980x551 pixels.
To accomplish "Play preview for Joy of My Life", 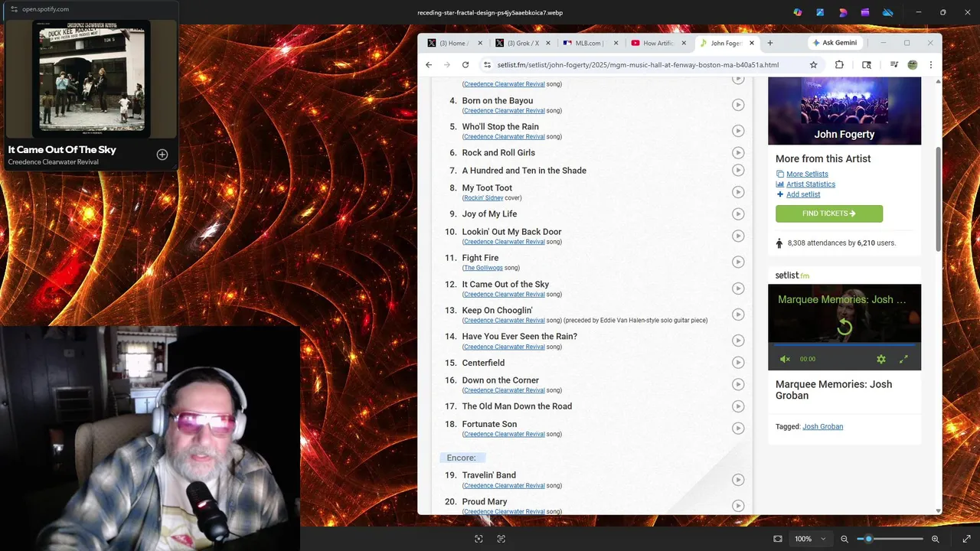I will point(738,214).
